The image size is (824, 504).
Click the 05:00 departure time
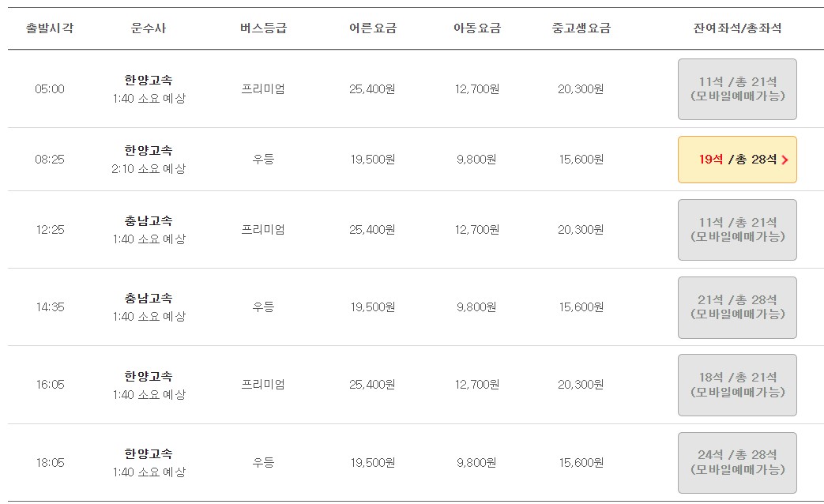[x=49, y=89]
